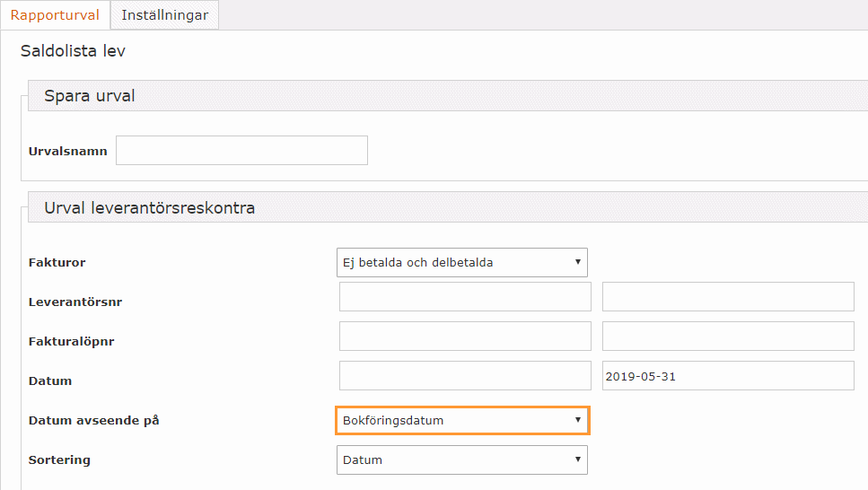The width and height of the screenshot is (868, 490).
Task: Click the Fakturor label
Action: pos(57,262)
